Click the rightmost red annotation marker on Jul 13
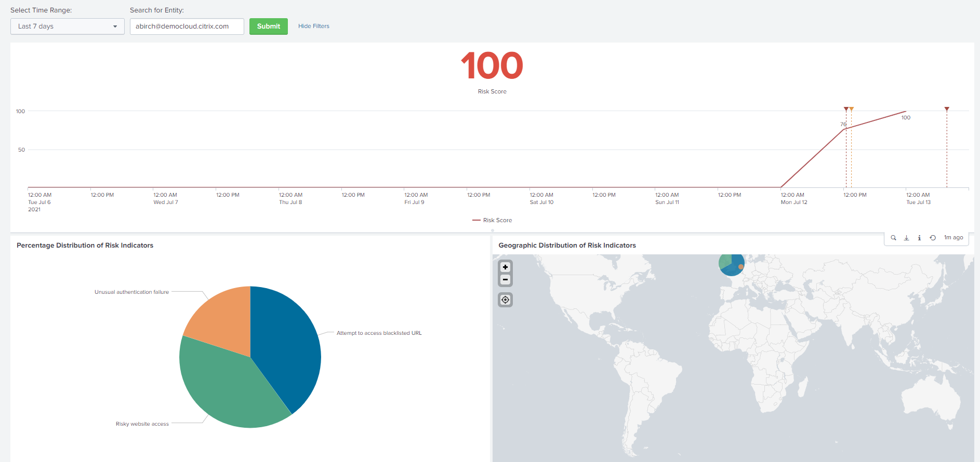 tap(947, 109)
